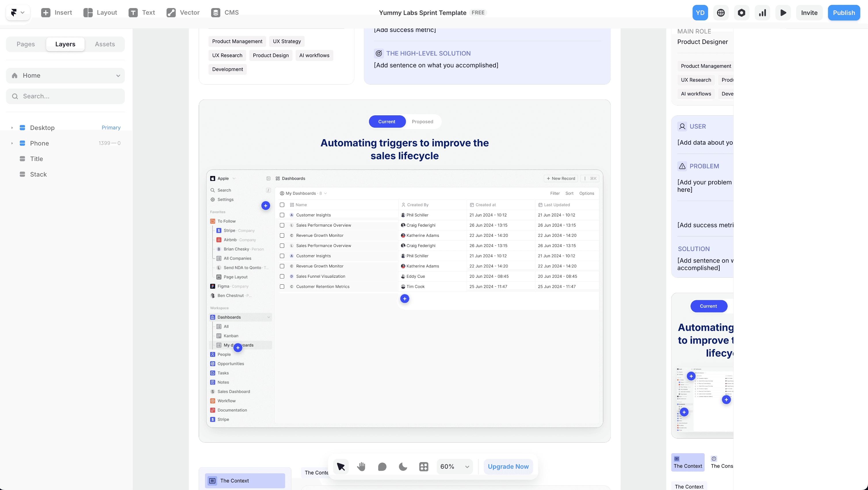868x490 pixels.
Task: Click the Publish button
Action: pyautogui.click(x=843, y=13)
